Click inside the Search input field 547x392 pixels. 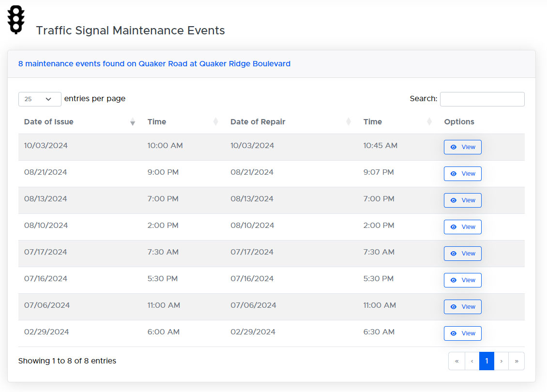[x=482, y=99]
